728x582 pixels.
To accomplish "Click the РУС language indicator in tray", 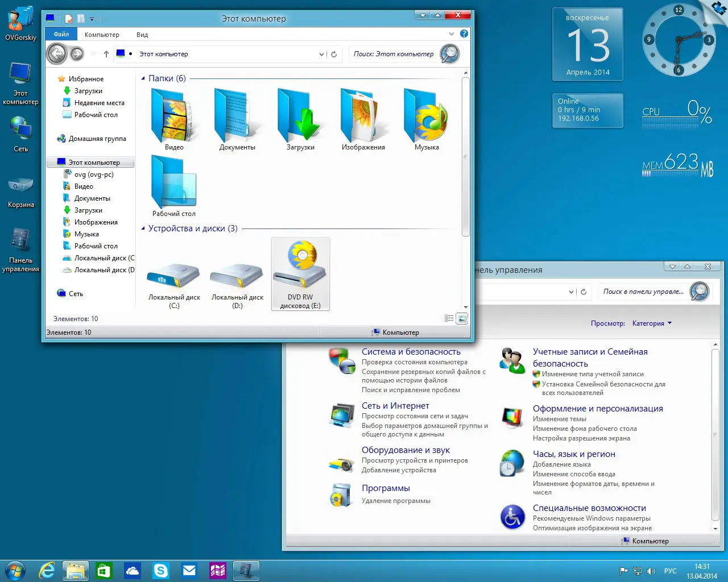I will pyautogui.click(x=671, y=571).
